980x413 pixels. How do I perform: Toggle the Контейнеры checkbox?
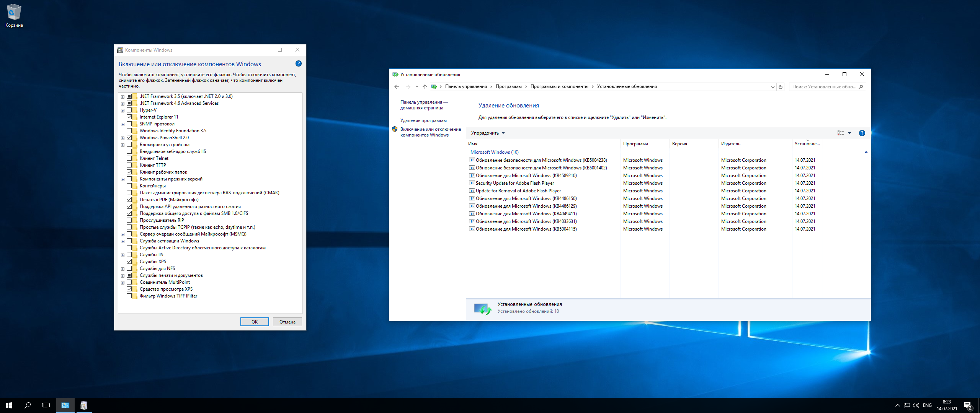(x=129, y=186)
